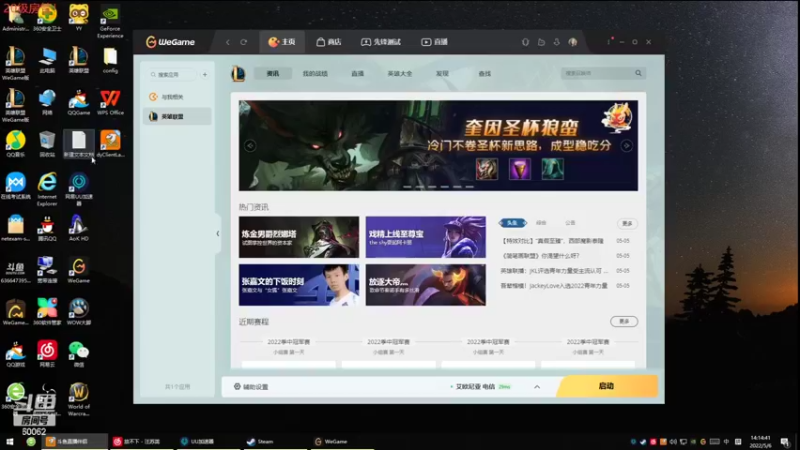Click the WeGame logo
Viewport: 800px width, 450px height.
[x=170, y=42]
